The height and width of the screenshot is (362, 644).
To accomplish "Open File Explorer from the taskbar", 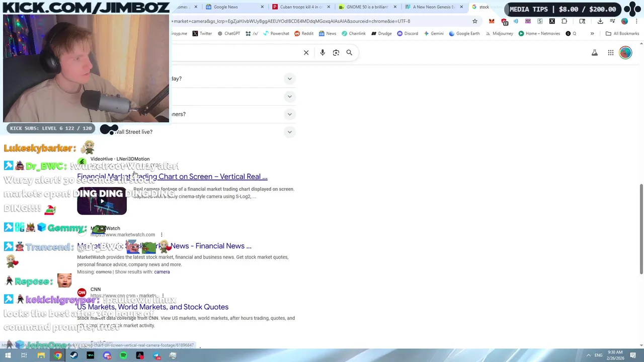I will (41, 355).
